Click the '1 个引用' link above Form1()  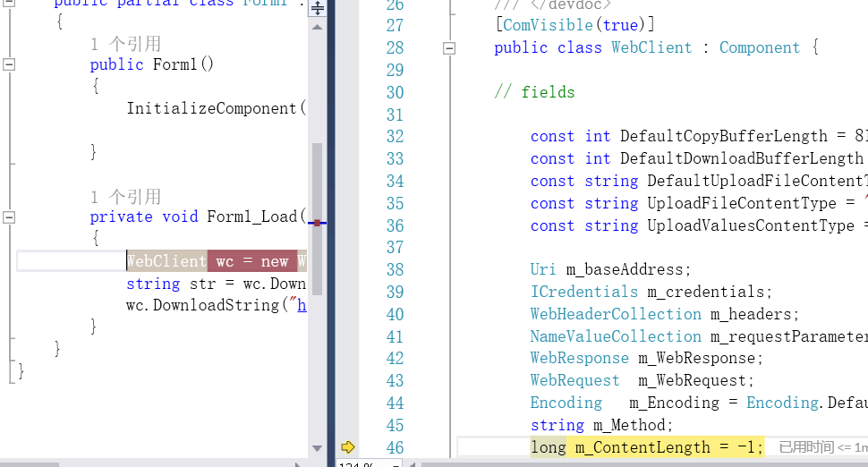[125, 44]
